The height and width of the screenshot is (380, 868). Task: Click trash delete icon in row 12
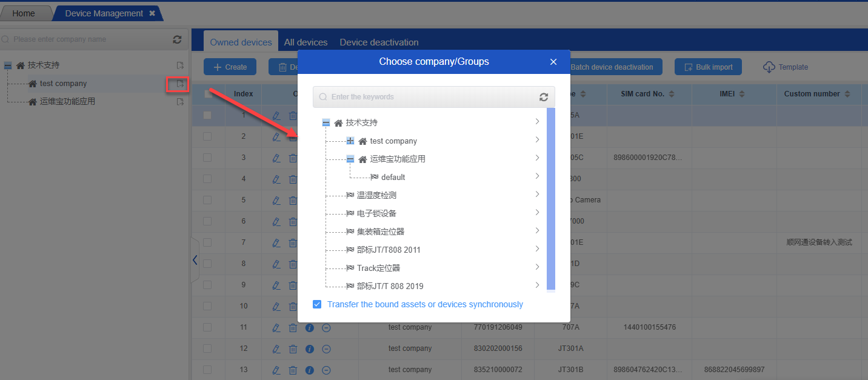click(293, 348)
